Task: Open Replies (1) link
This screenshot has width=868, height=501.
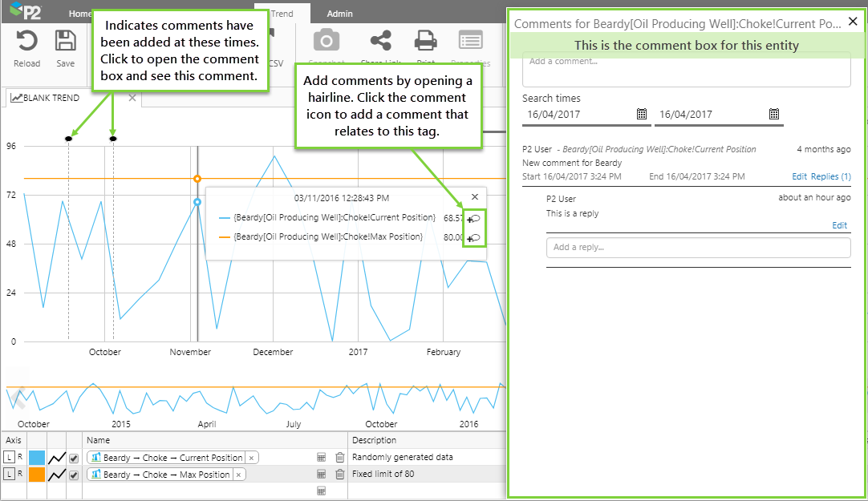Action: click(x=831, y=176)
